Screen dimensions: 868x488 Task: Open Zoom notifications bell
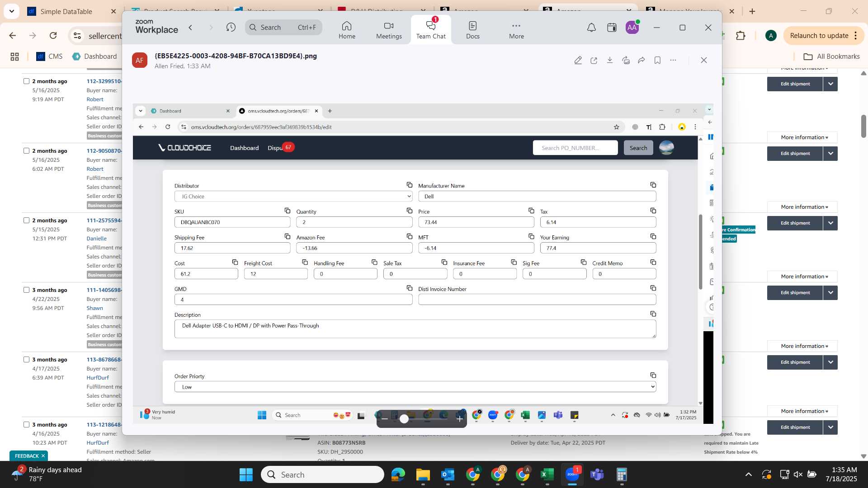pyautogui.click(x=591, y=28)
